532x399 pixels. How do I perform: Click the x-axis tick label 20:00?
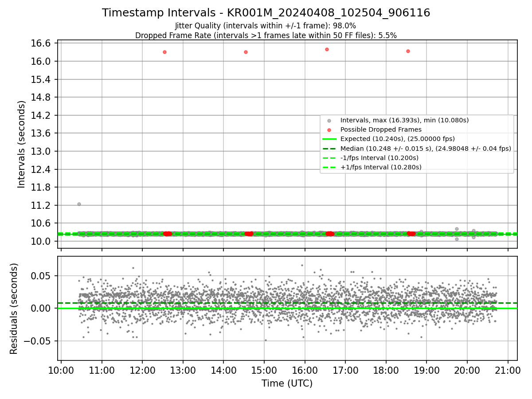[467, 371]
